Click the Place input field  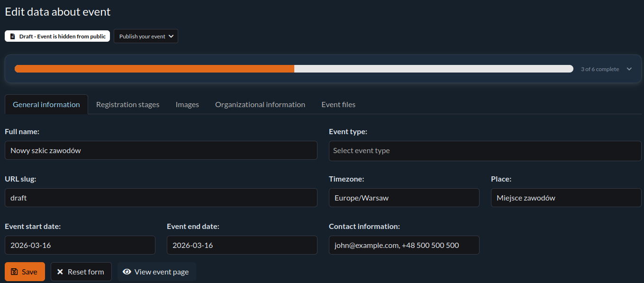(566, 198)
